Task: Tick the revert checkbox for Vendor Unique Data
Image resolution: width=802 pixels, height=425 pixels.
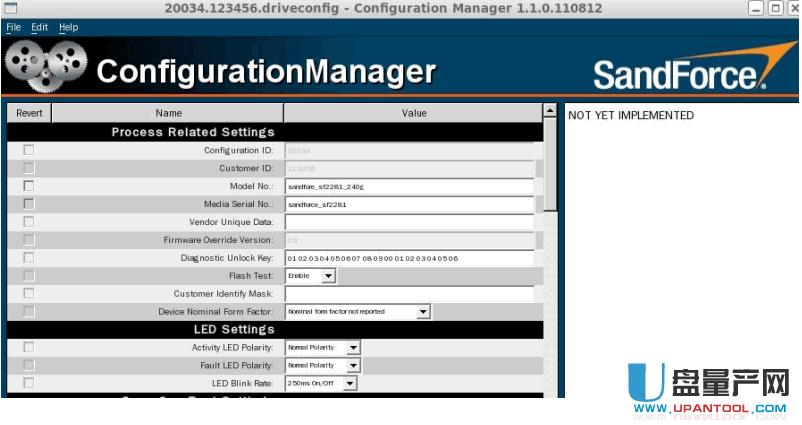Action: 29,221
